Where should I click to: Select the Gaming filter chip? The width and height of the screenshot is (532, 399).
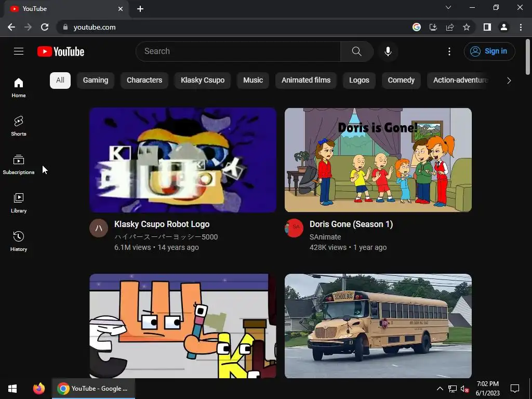[x=96, y=81]
